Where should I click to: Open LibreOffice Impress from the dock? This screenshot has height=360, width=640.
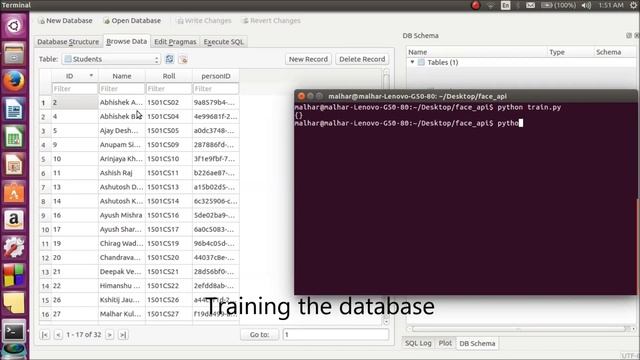tap(14, 165)
